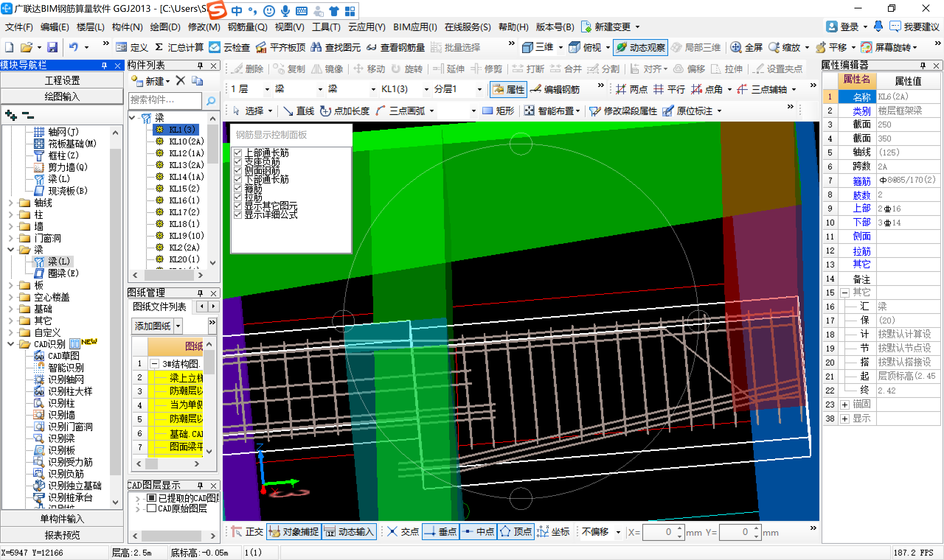This screenshot has width=944, height=560.
Task: Click 查看钢筋量 view rebar quantity
Action: click(x=396, y=47)
